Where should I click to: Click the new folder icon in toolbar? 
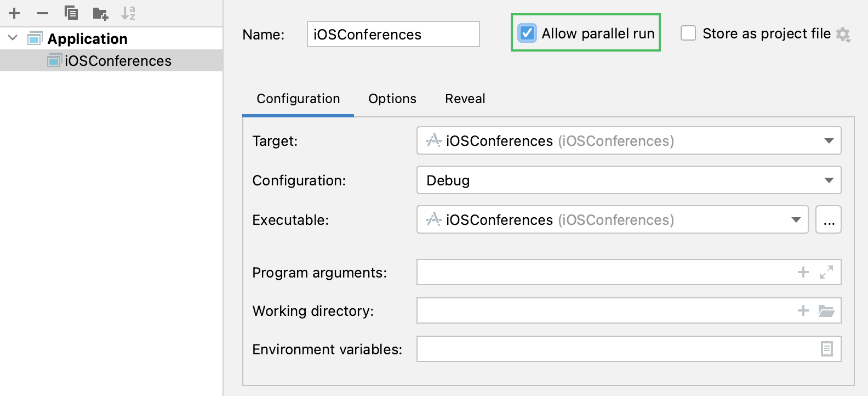(100, 13)
